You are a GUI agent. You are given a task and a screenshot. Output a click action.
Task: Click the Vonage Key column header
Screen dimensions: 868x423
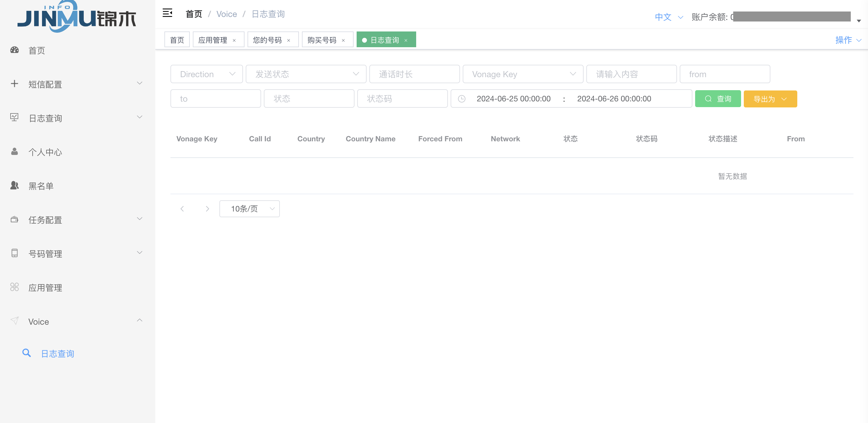(x=197, y=139)
